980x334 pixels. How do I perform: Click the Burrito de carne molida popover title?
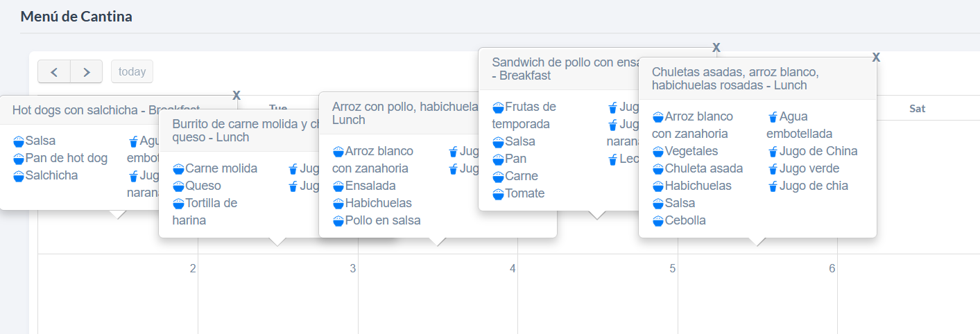click(x=236, y=130)
